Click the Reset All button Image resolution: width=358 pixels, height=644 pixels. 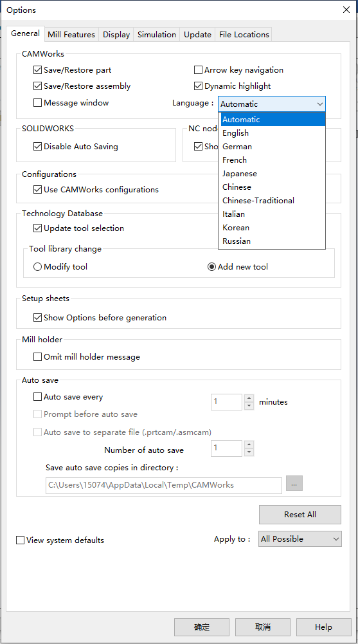(x=300, y=515)
